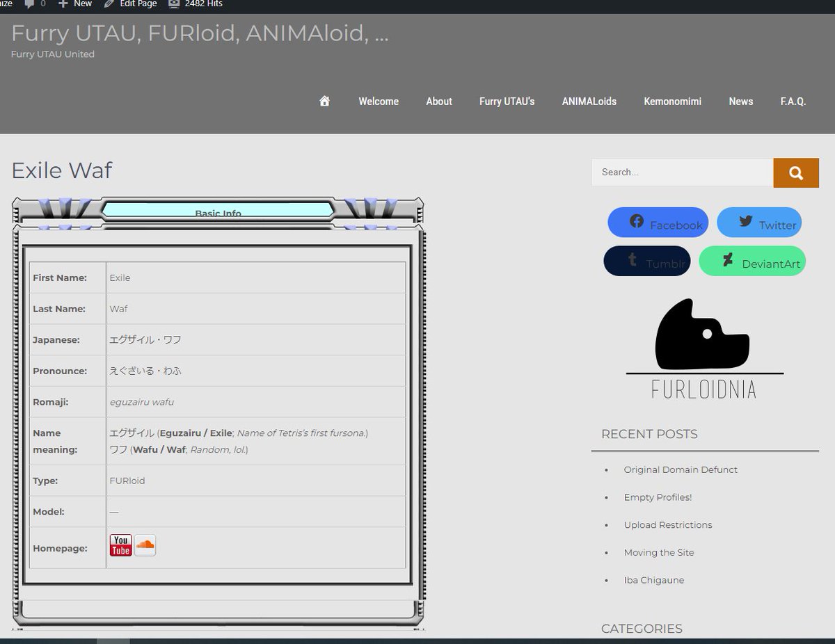Select the Romaji value 'eguzairu wafu'

click(x=142, y=402)
